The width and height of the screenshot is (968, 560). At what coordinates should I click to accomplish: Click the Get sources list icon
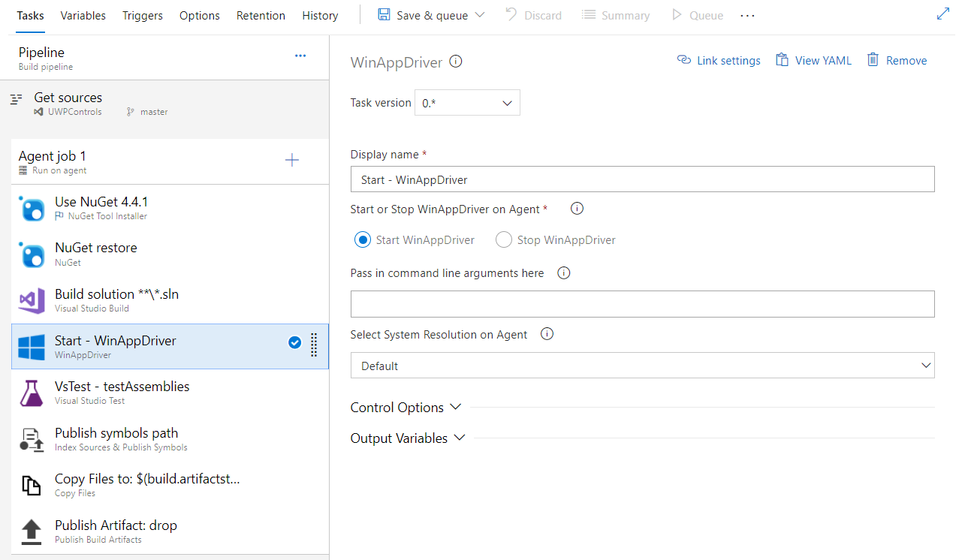point(17,98)
